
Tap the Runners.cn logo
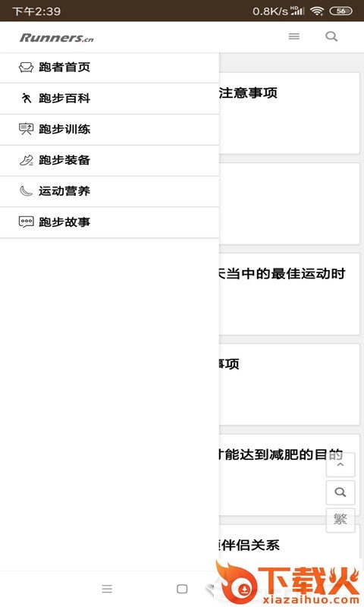56,37
